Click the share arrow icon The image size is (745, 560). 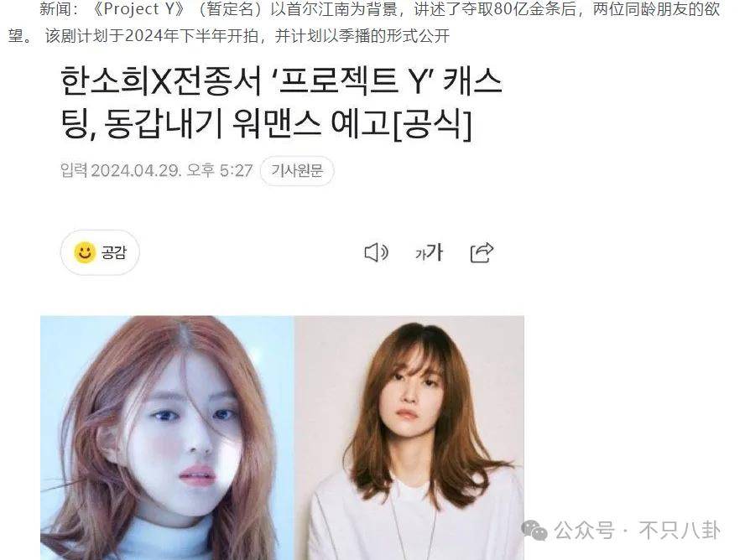(x=482, y=252)
